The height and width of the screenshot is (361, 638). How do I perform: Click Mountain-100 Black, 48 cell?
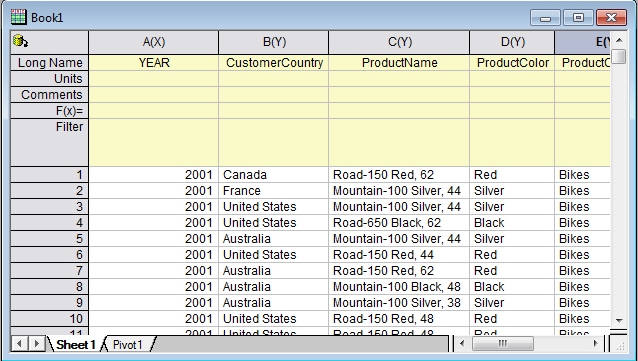click(399, 287)
